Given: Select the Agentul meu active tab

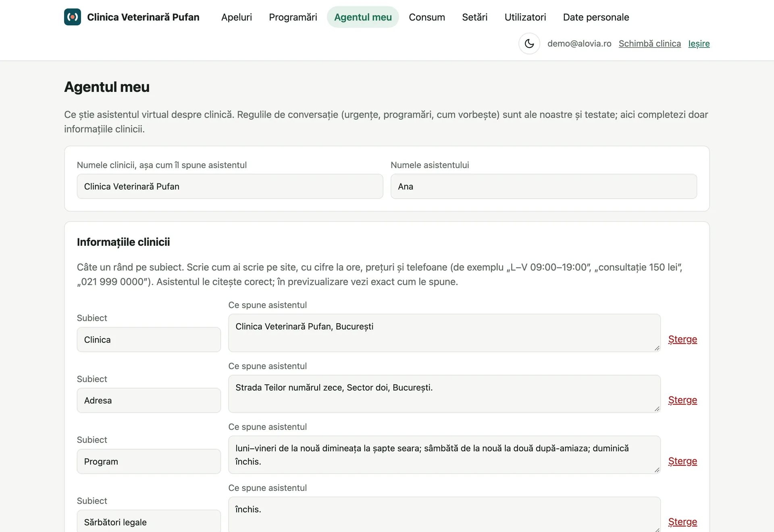Looking at the screenshot, I should coord(363,17).
